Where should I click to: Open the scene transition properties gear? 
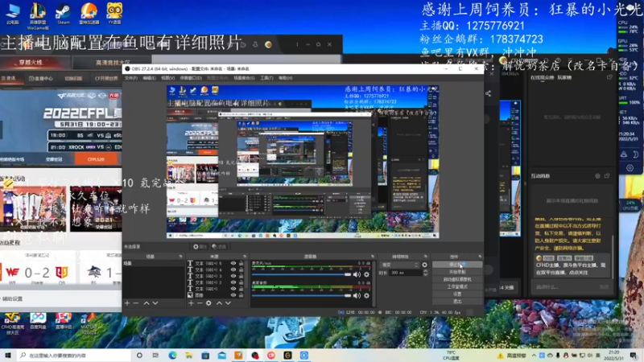[x=425, y=265]
